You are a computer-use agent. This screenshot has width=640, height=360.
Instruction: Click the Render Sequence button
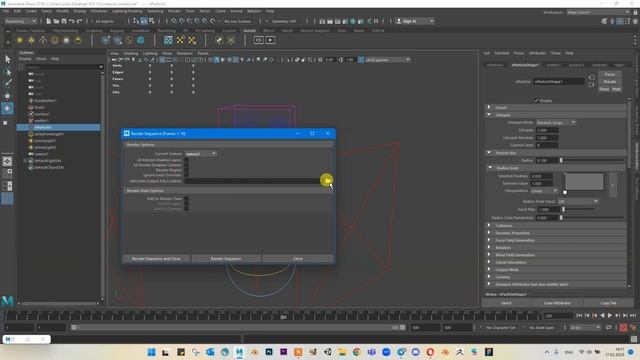click(x=226, y=258)
